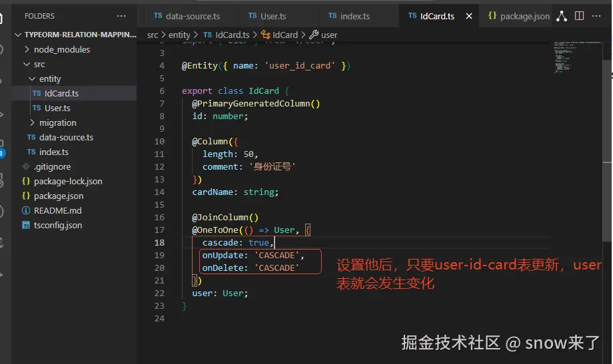Click the git icon beside .gitignore
This screenshot has width=613, height=364.
point(26,166)
